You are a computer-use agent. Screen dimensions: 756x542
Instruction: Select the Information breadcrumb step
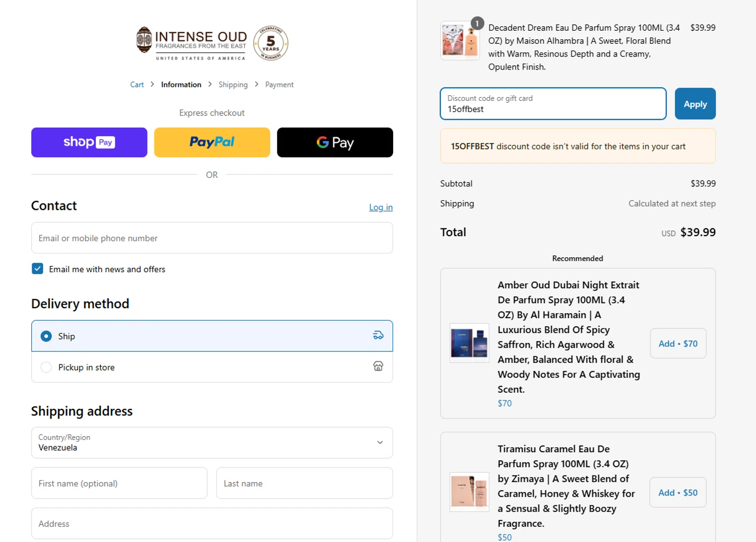pyautogui.click(x=181, y=85)
